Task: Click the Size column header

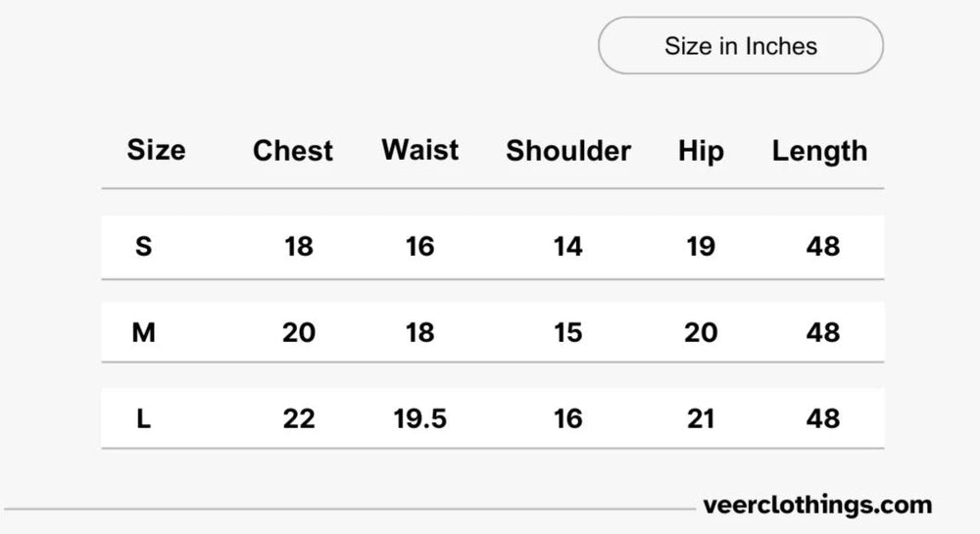Action: click(156, 150)
